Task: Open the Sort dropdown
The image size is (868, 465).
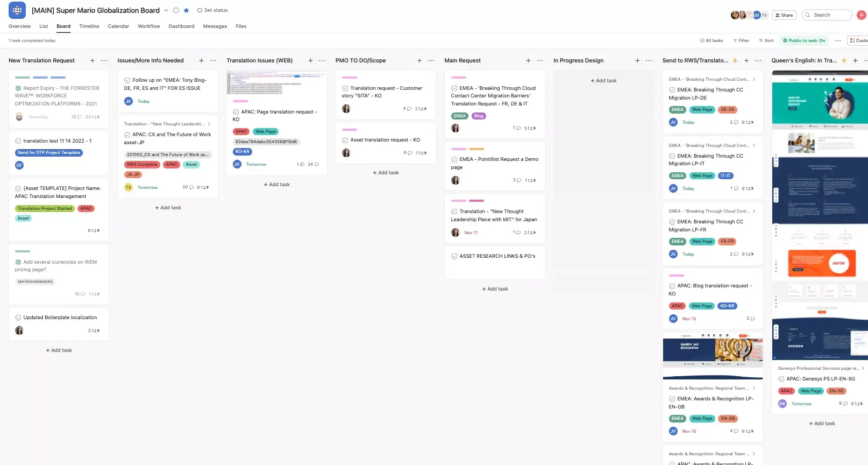Action: [766, 41]
